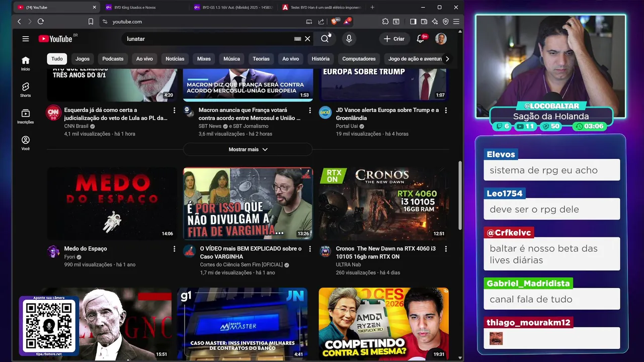Viewport: 644px width, 362px height.
Task: Open the Fita de Varginha video thumbnail
Action: click(x=248, y=203)
